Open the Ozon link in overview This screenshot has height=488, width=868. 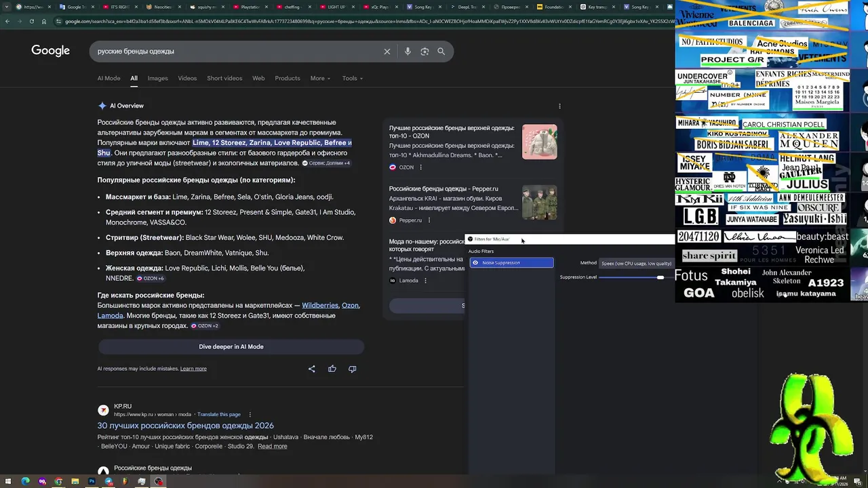350,306
